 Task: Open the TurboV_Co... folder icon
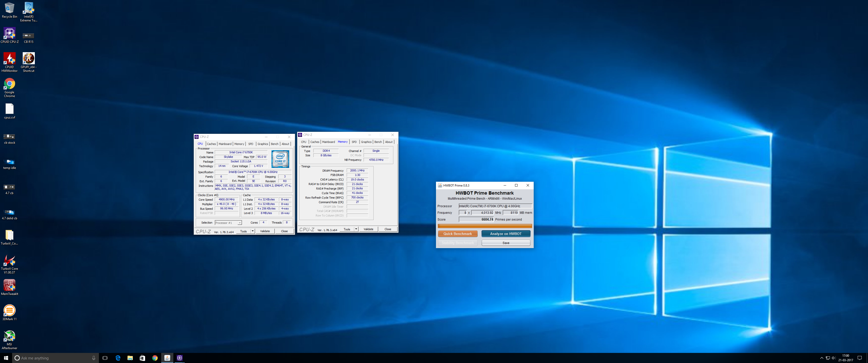tap(9, 237)
